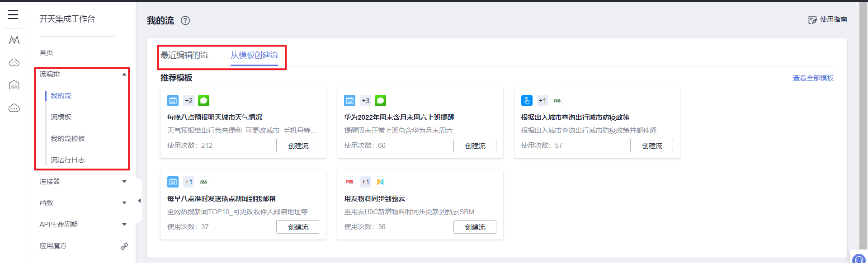Screen dimensions: 868x263
Task: Click the 推荐模板 heading
Action: pos(176,78)
